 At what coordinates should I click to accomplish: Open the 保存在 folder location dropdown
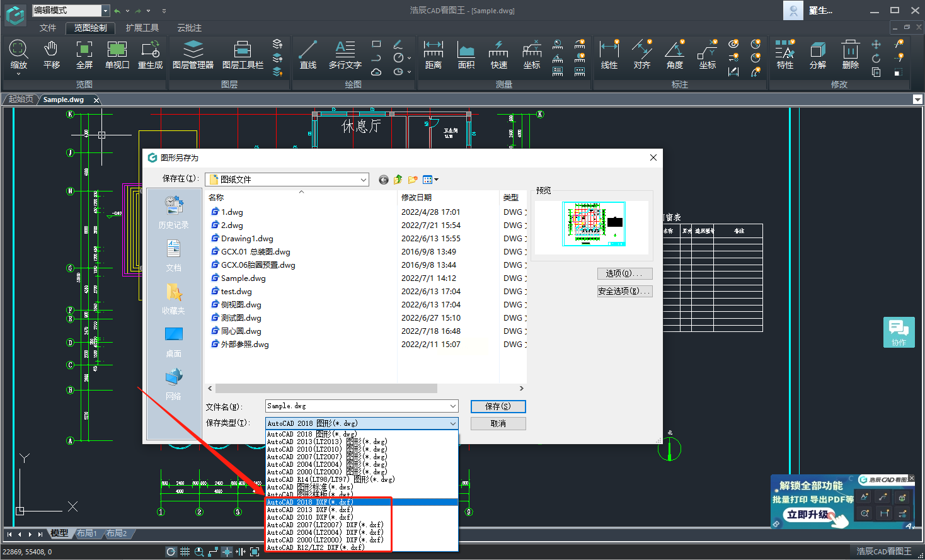(x=363, y=180)
